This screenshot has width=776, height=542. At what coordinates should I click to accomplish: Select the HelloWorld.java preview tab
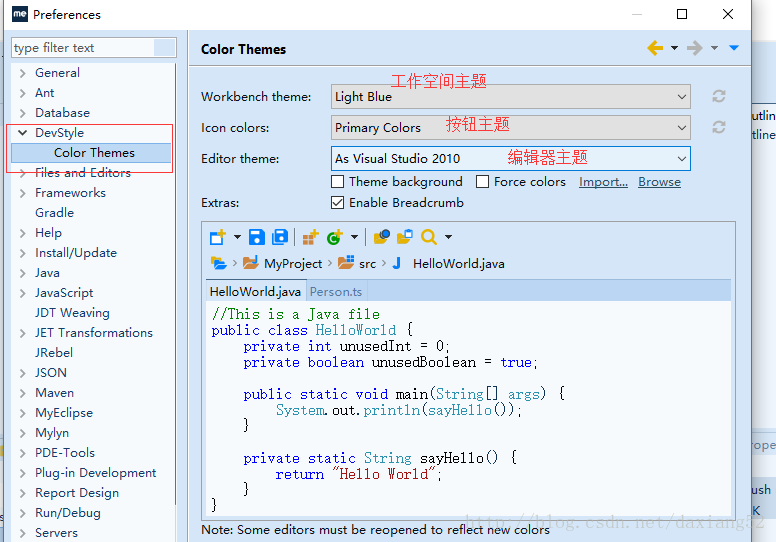(255, 292)
